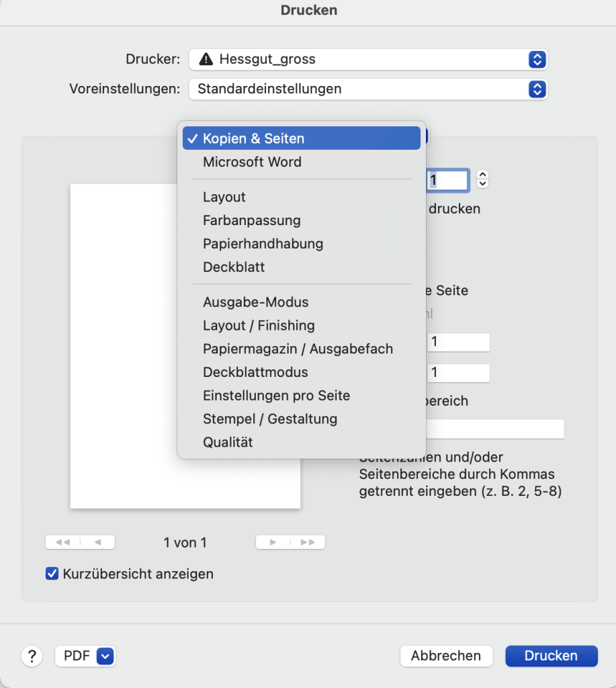Choose Papiermagazin / Ausgabefach option
This screenshot has height=688, width=616.
(x=298, y=349)
